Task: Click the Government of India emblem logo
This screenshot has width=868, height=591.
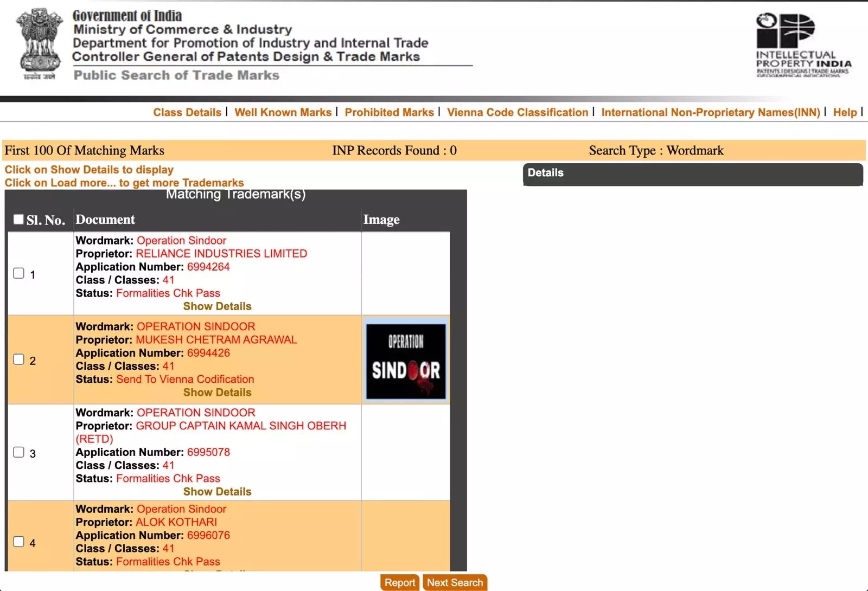Action: [x=39, y=43]
